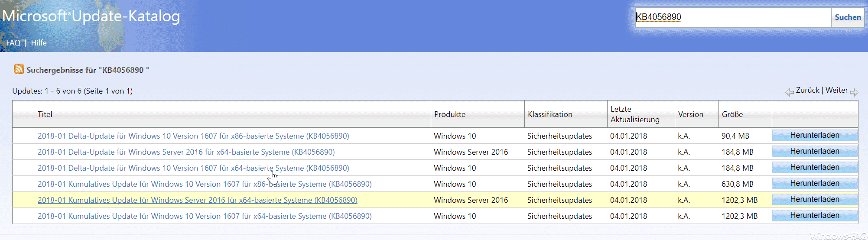Screen dimensions: 868x240
Task: Click the '90,4 MB' size cell
Action: pyautogui.click(x=735, y=136)
